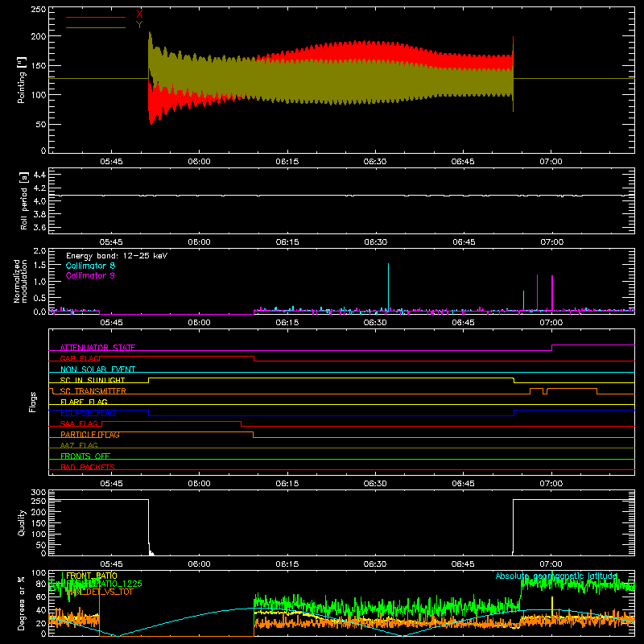
Task: Click the 'Quality' vertical axis title
Action: (x=22, y=522)
